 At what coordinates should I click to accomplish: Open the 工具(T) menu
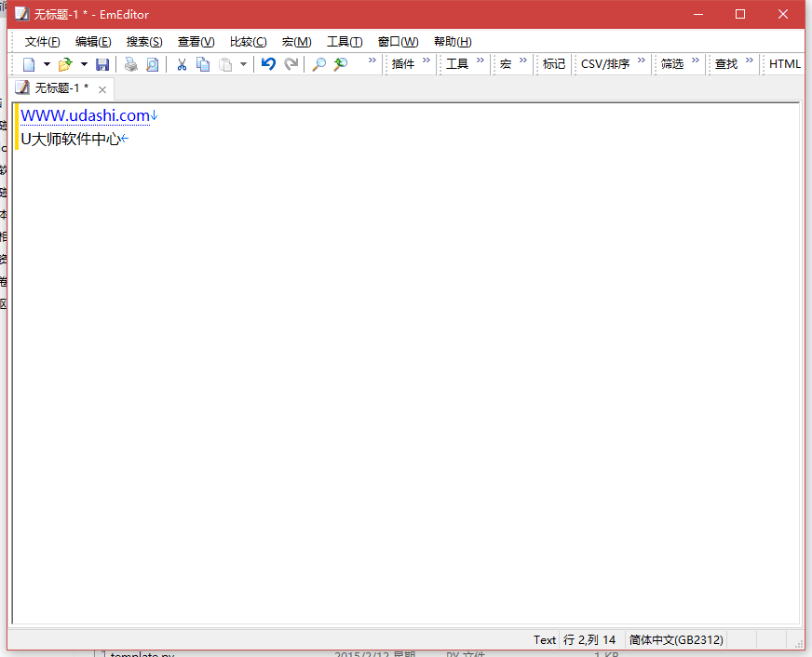coord(341,41)
